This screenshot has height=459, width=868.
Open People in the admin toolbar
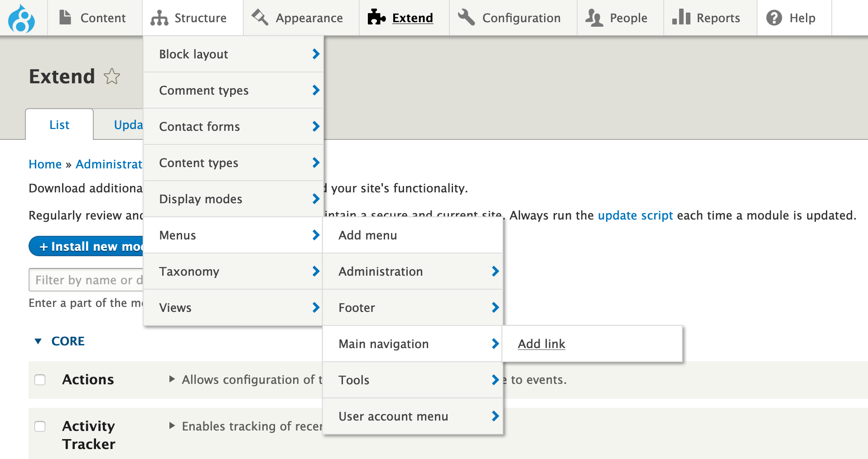[620, 18]
